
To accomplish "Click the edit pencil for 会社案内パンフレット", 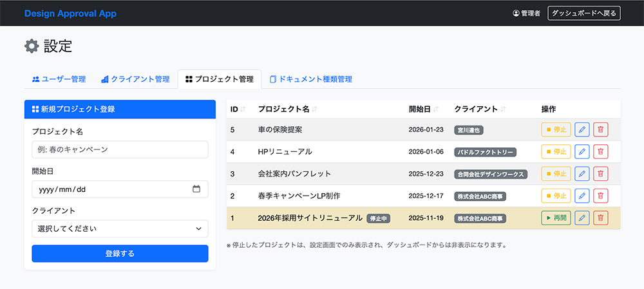I will point(582,174).
